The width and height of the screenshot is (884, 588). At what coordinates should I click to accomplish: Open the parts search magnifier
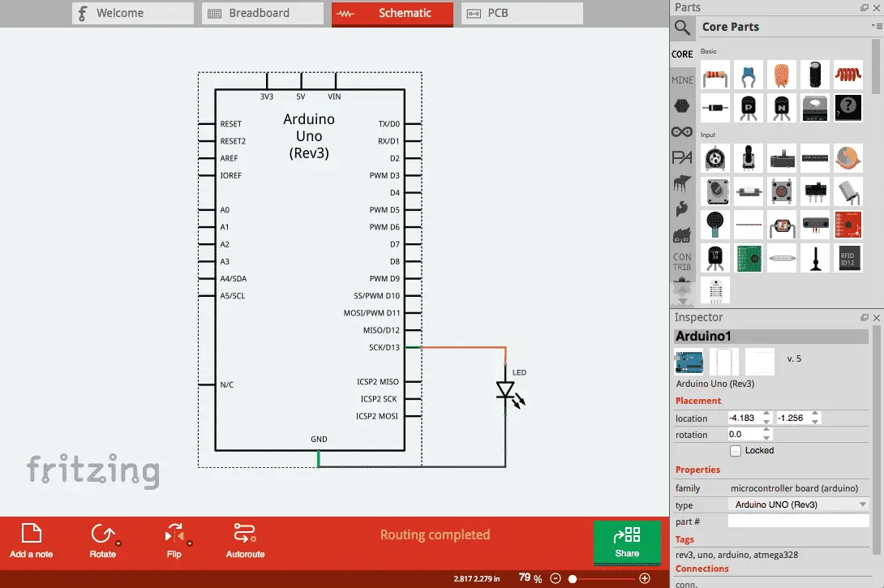coord(682,27)
